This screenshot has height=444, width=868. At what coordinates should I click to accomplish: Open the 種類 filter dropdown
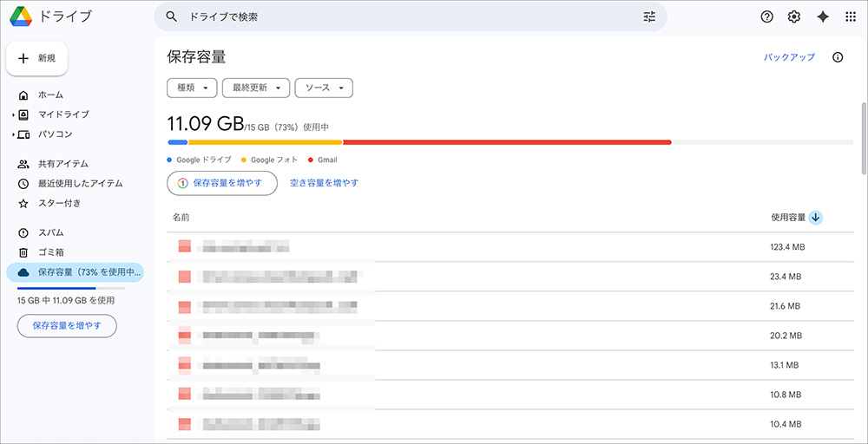[x=192, y=88]
